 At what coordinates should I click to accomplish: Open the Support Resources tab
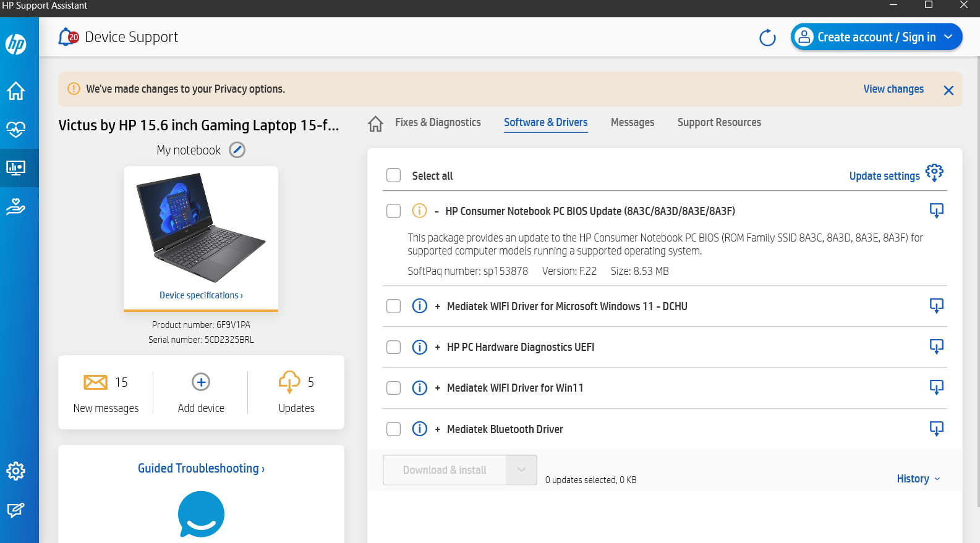(x=719, y=122)
